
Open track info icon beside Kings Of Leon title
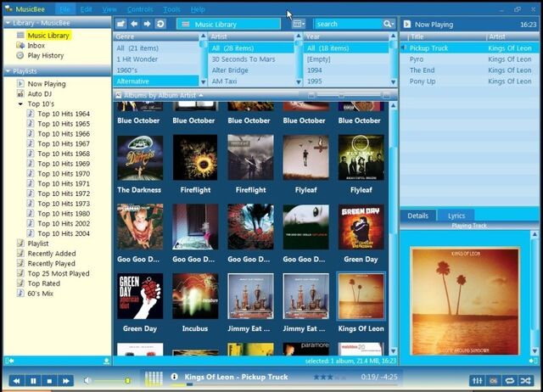(174, 377)
